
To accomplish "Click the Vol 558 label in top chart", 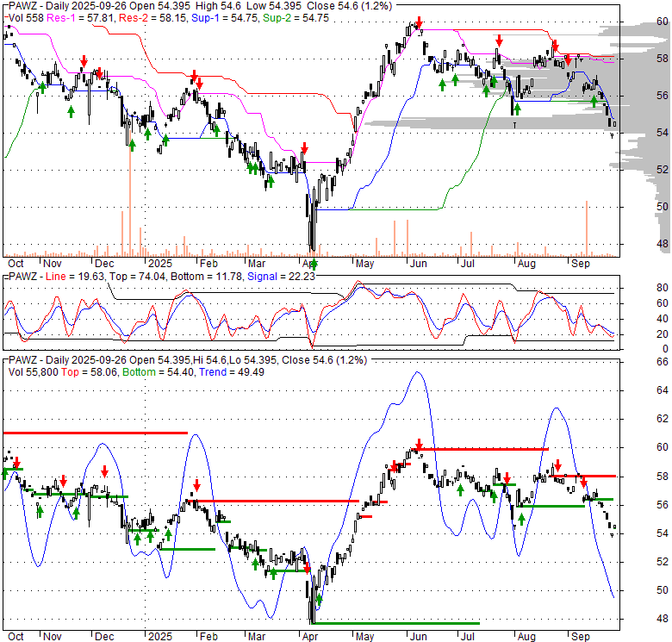I will (26, 18).
